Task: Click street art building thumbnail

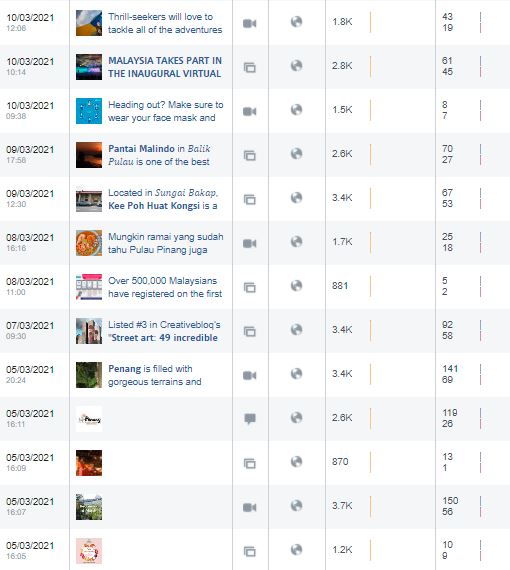Action: (89, 331)
